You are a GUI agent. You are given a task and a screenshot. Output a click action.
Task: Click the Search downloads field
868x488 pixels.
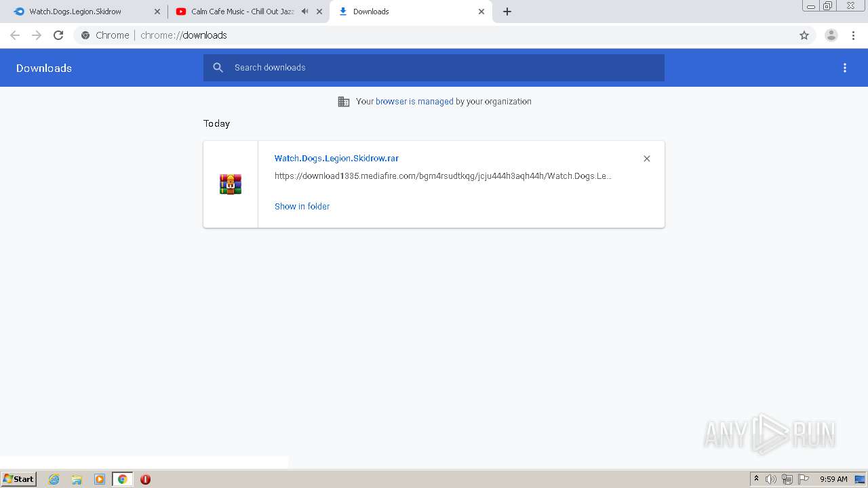pos(434,68)
